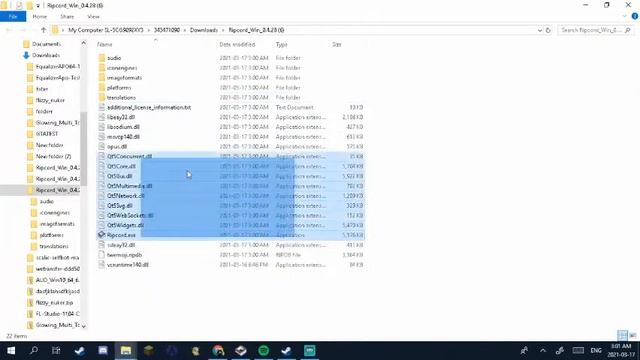Open the address bar history dropdown
Screen dimensions: 640x360
540,30
